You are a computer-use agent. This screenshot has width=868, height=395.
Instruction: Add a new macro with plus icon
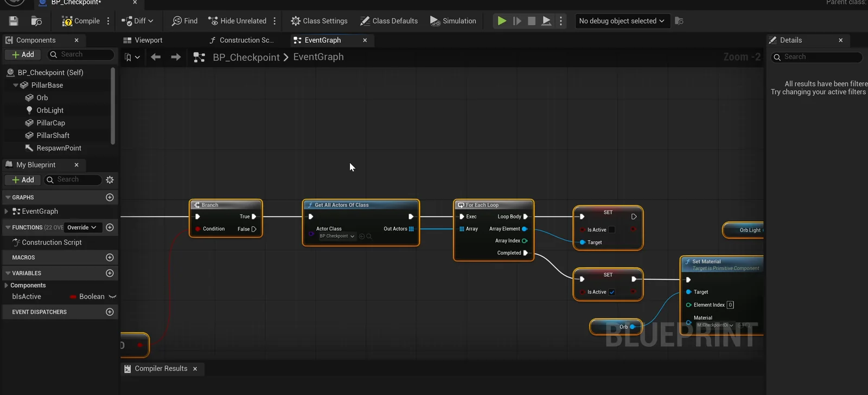coord(110,257)
